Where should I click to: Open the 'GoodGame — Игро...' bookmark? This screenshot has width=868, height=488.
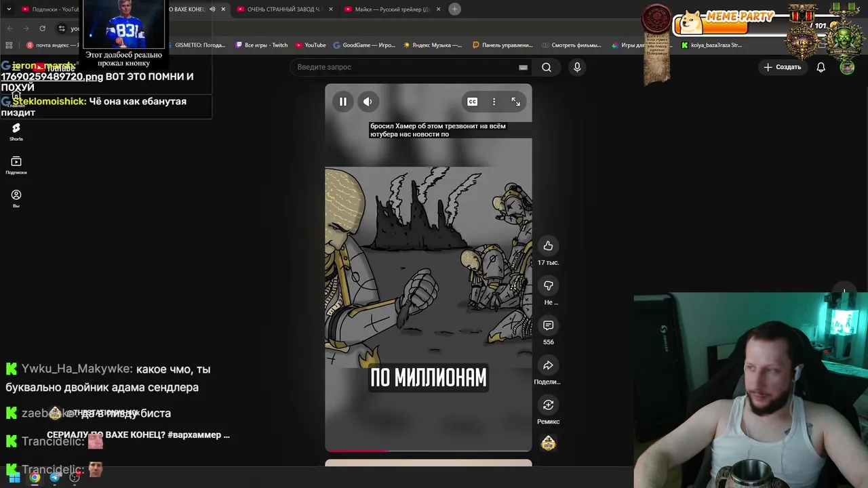[x=364, y=45]
